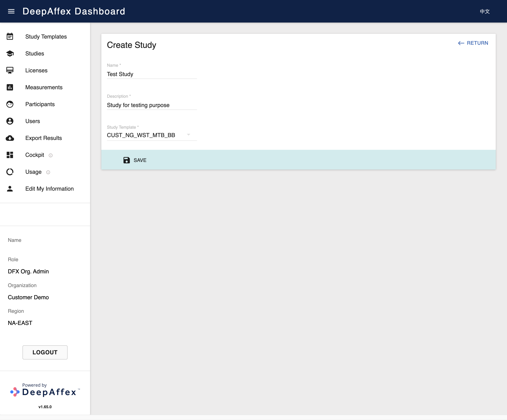507x420 pixels.
Task: Click the info icon next to Usage
Action: pos(48,172)
